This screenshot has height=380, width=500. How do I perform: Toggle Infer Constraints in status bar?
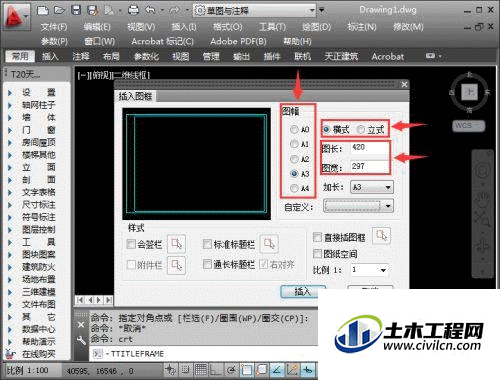coord(171,370)
